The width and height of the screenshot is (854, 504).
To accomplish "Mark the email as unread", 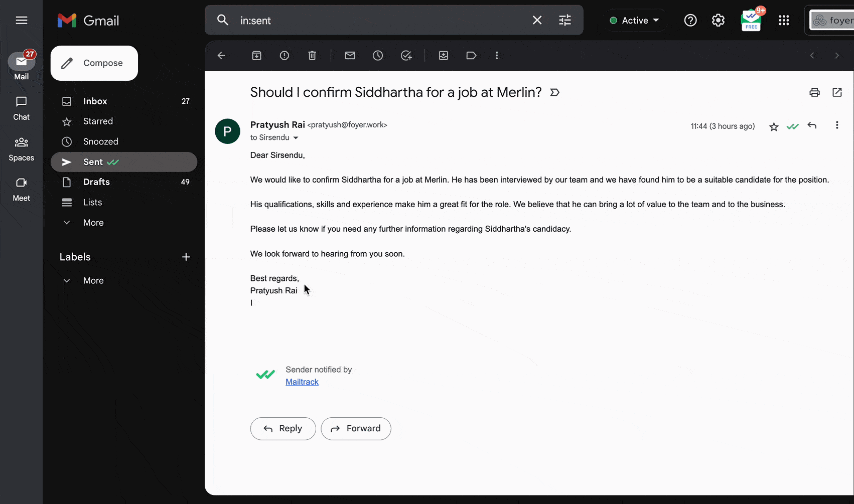I will pyautogui.click(x=350, y=56).
